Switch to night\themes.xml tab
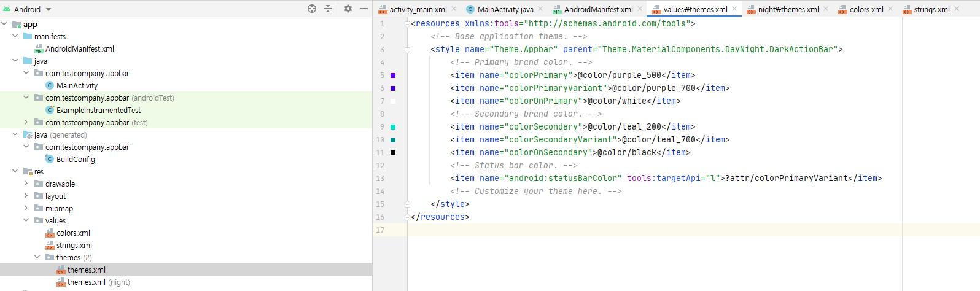 tap(788, 9)
